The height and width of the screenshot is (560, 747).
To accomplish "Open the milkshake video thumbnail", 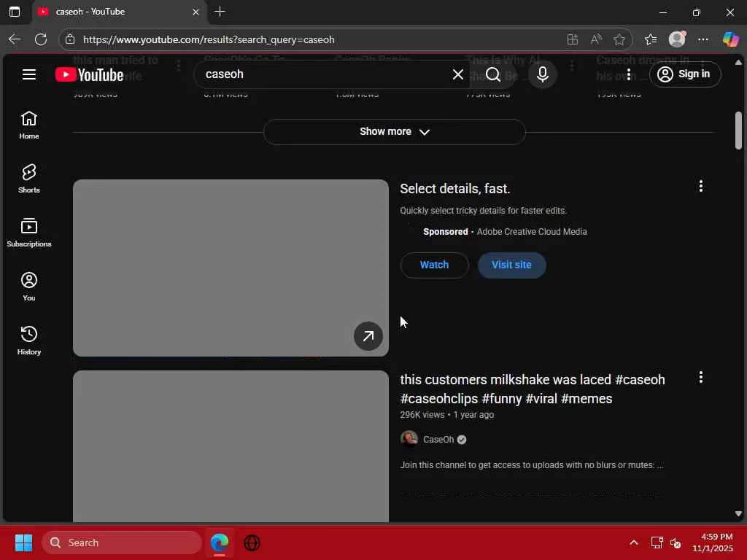I will coord(231,446).
